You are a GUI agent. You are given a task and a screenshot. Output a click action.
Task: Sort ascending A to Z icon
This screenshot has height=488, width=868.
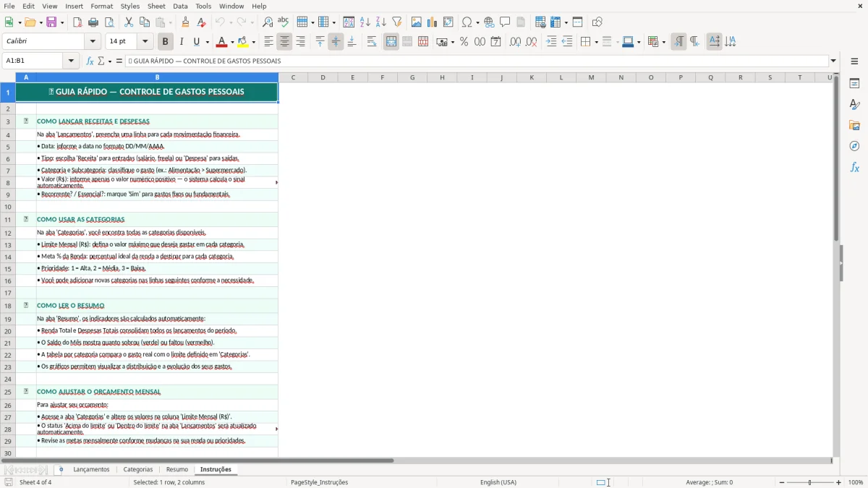pos(365,22)
